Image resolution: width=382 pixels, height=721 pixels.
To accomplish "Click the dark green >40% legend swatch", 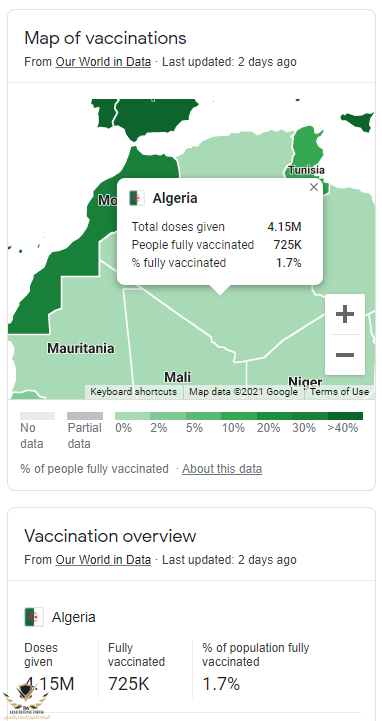I will [x=345, y=416].
